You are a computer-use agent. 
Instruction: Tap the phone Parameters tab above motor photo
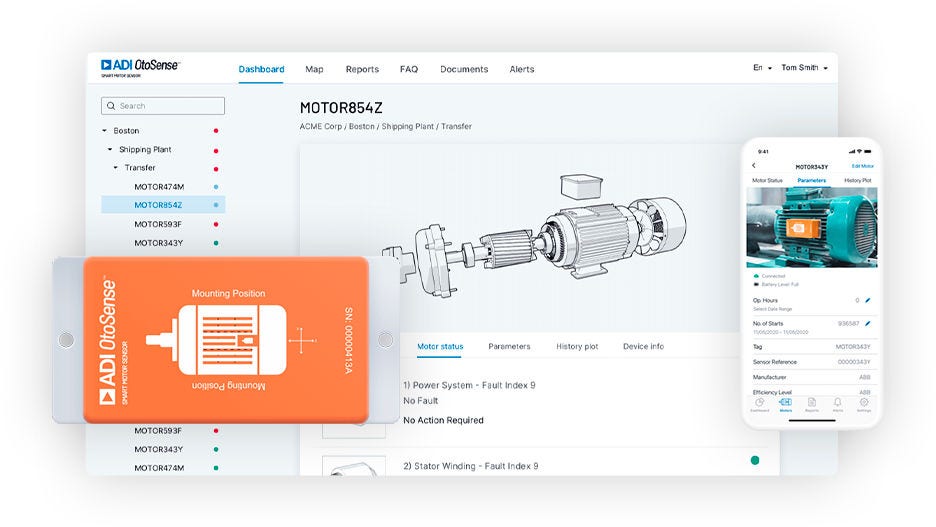point(812,180)
